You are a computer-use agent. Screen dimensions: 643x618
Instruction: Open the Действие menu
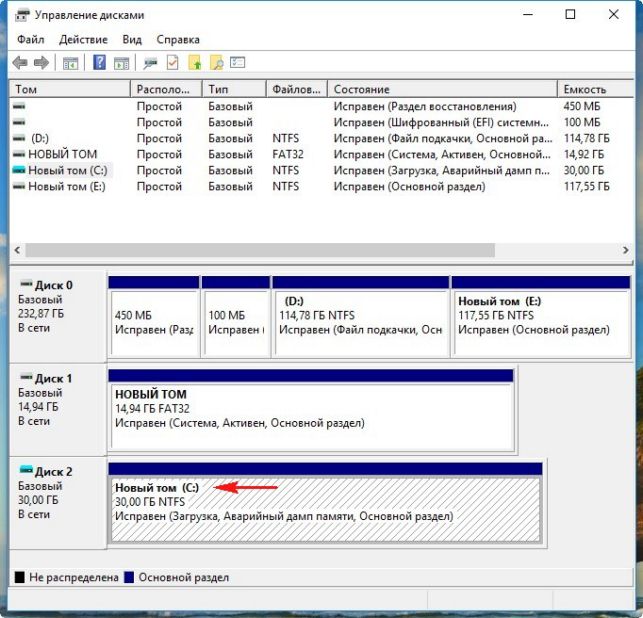(x=83, y=39)
